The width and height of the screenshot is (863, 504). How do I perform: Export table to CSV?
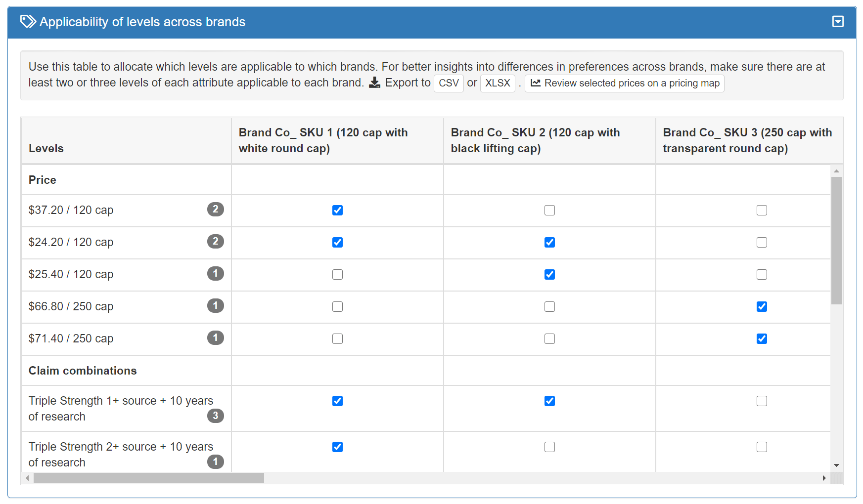pos(449,83)
